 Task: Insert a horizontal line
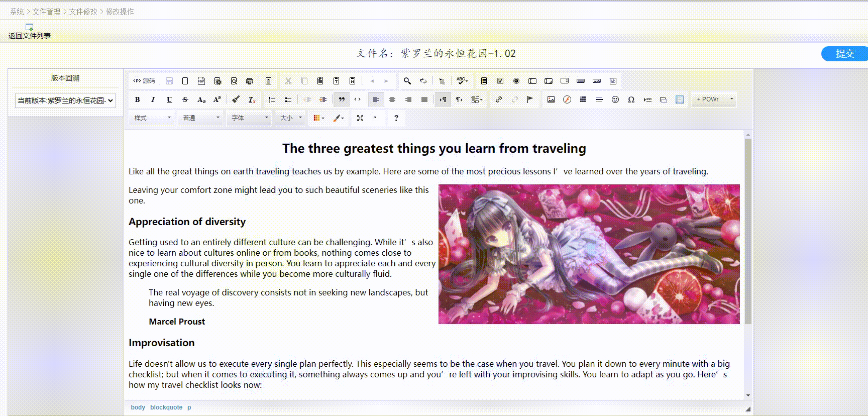coord(599,99)
